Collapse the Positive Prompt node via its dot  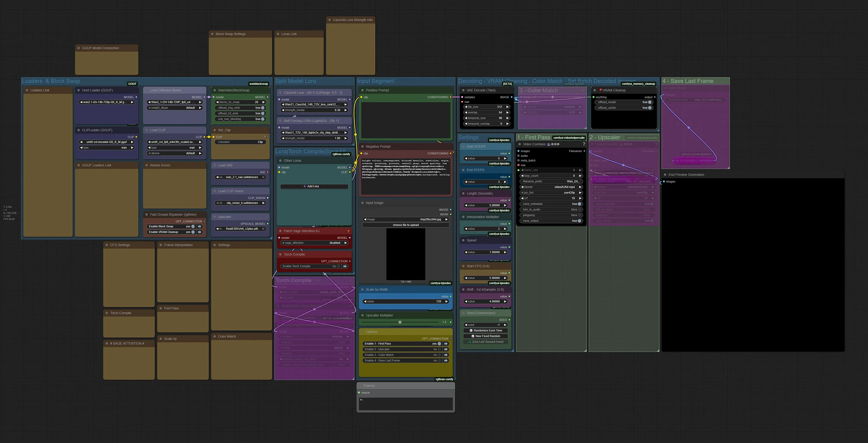click(362, 90)
